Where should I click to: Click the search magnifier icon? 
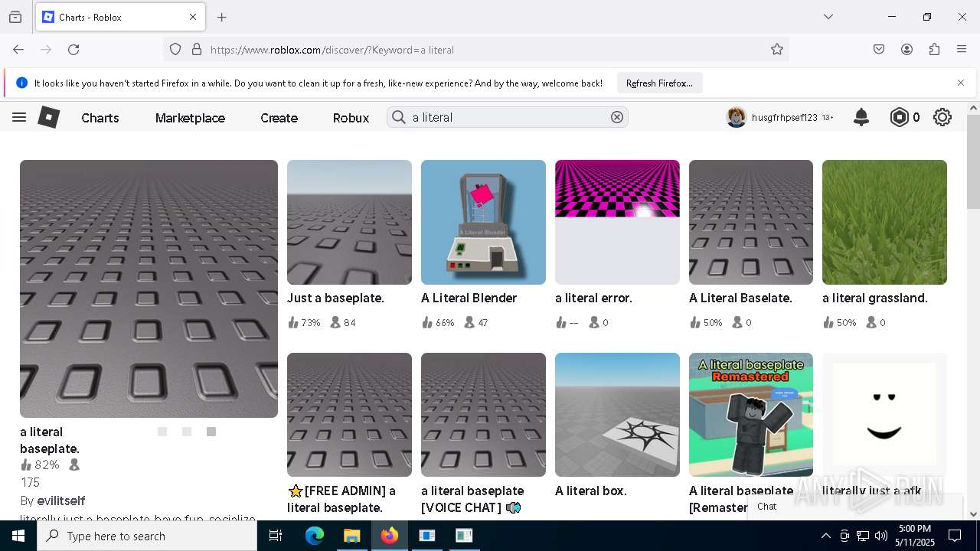click(399, 117)
